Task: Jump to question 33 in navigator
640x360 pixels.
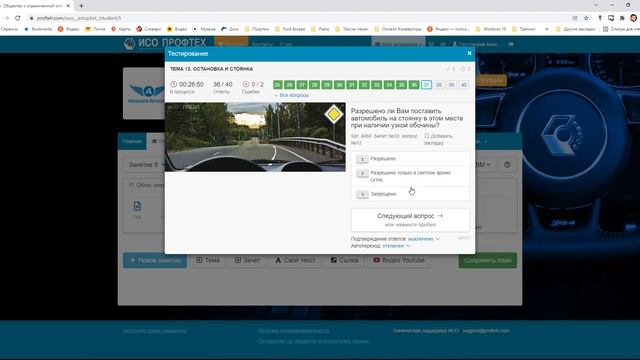Action: point(377,84)
